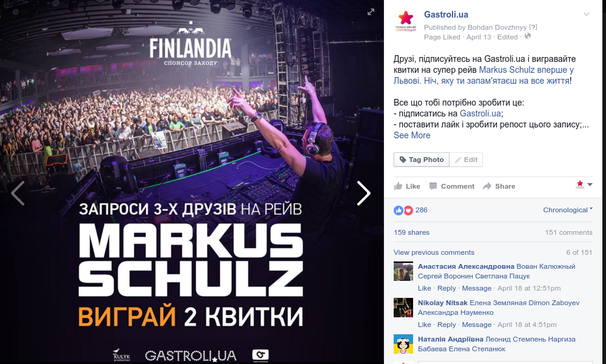
Task: Open the Markus Schulz event link
Action: pos(483,75)
